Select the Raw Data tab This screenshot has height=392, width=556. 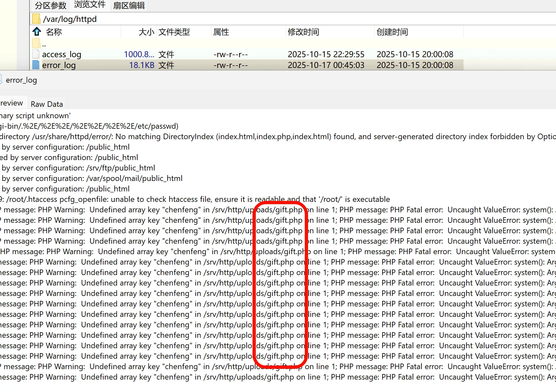click(47, 104)
